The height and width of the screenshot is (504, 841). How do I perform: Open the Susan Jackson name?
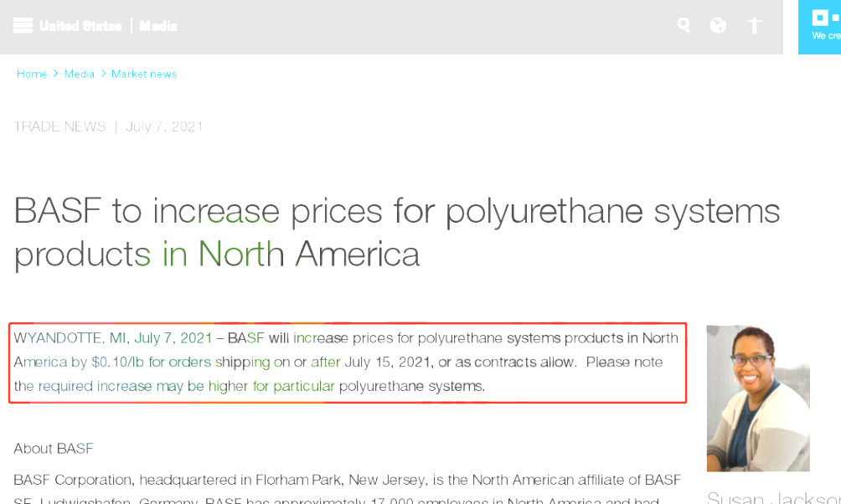coord(774,497)
